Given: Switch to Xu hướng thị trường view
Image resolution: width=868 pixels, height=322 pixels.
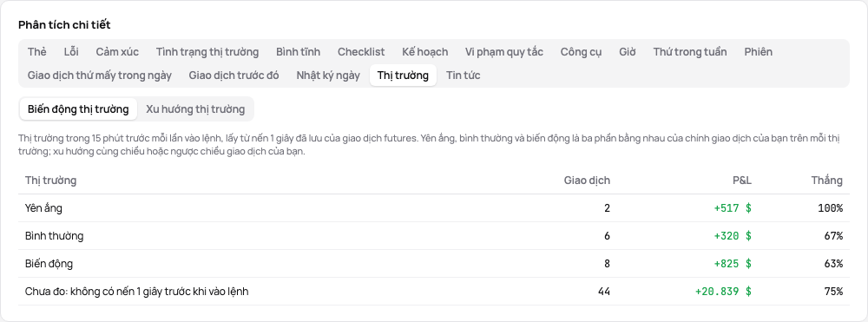Looking at the screenshot, I should click(x=195, y=109).
